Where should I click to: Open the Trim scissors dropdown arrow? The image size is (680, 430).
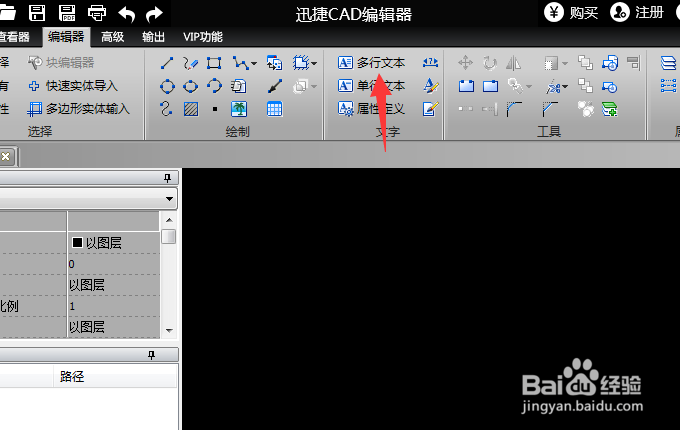click(566, 87)
